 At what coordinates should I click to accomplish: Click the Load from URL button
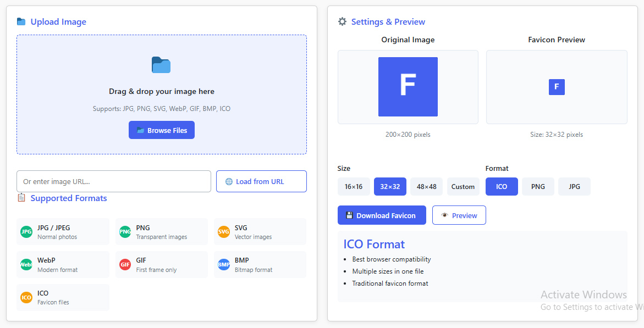[x=261, y=181]
